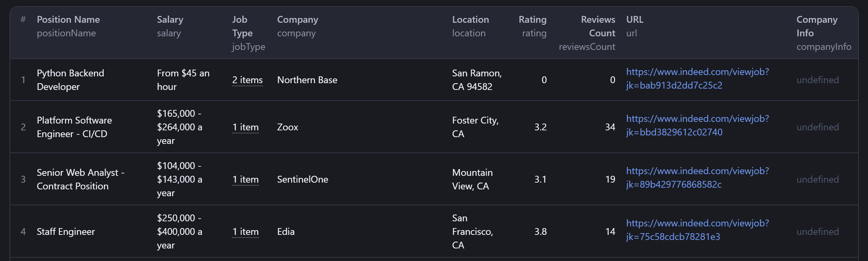
Task: Click the undefined Company Info cell for Zoox
Action: 818,127
